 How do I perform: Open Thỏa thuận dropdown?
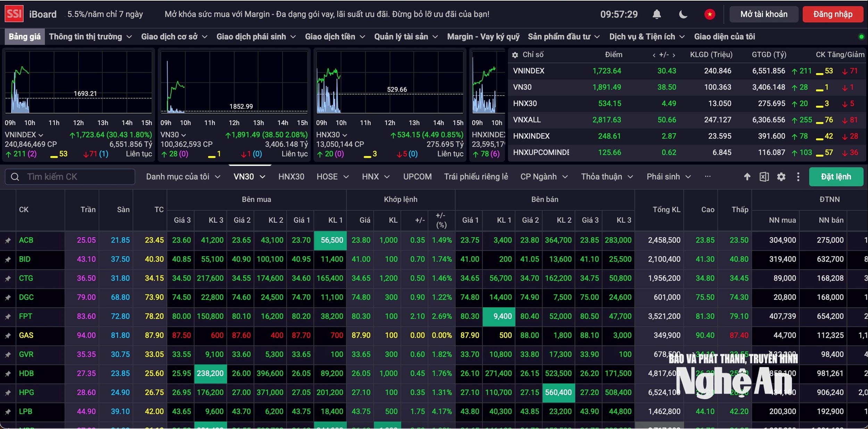click(x=607, y=177)
